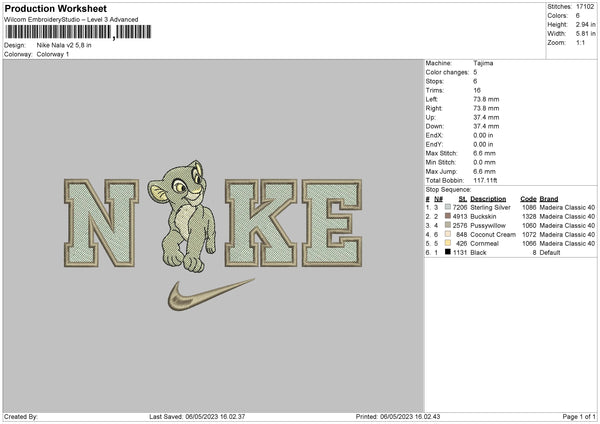
Task: Click the Max Stitch value
Action: (x=484, y=153)
